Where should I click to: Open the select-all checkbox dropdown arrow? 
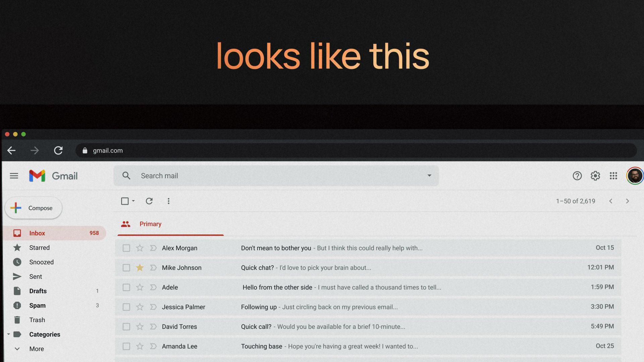(133, 201)
